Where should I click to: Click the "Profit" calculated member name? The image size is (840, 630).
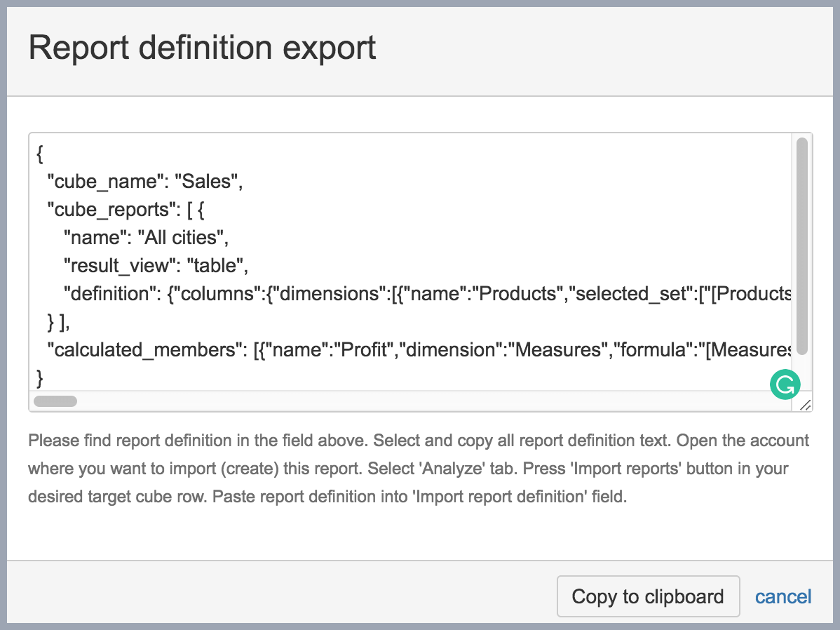(362, 349)
